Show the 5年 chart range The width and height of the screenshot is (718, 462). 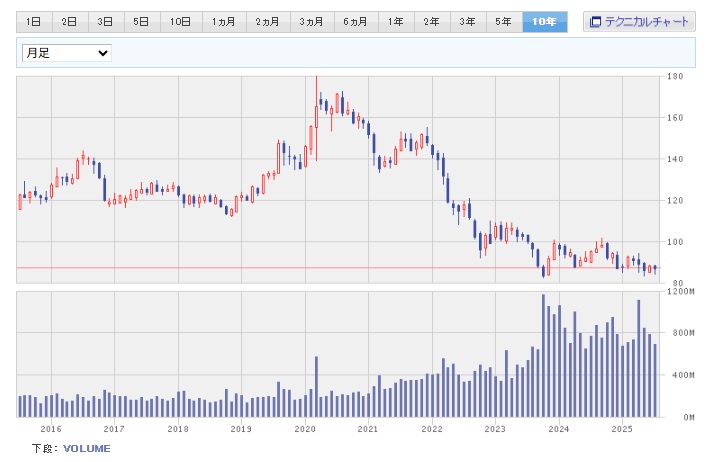504,22
